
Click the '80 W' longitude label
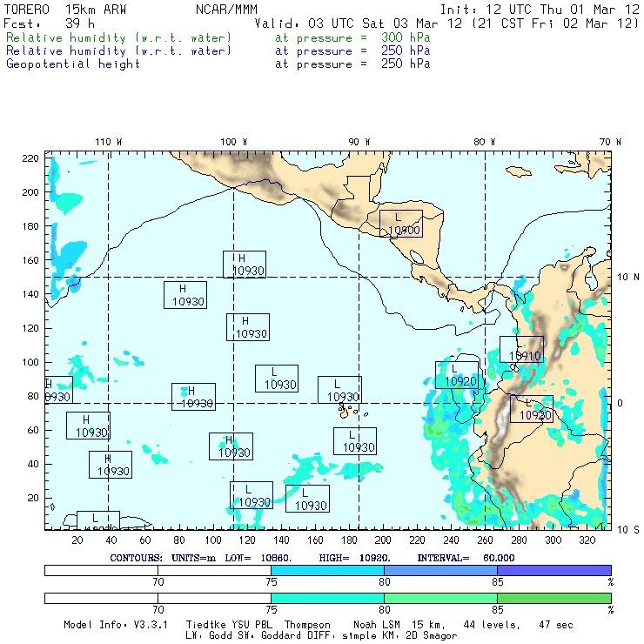[x=484, y=142]
